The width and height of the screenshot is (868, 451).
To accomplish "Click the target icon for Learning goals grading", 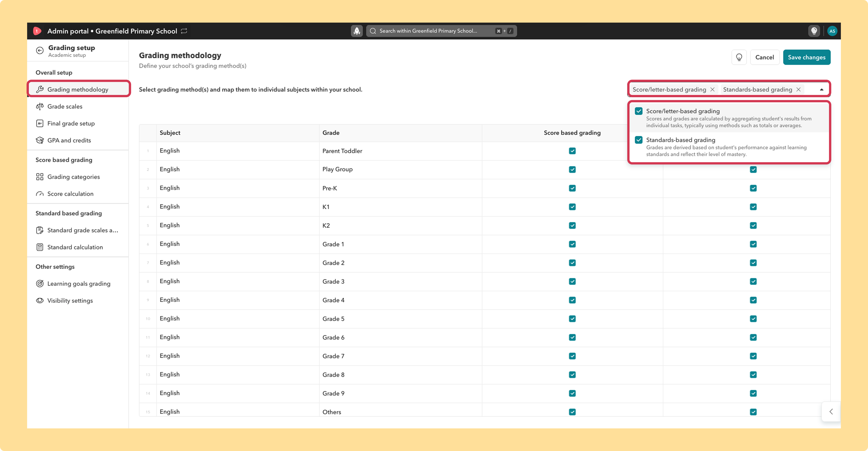I will tap(40, 284).
